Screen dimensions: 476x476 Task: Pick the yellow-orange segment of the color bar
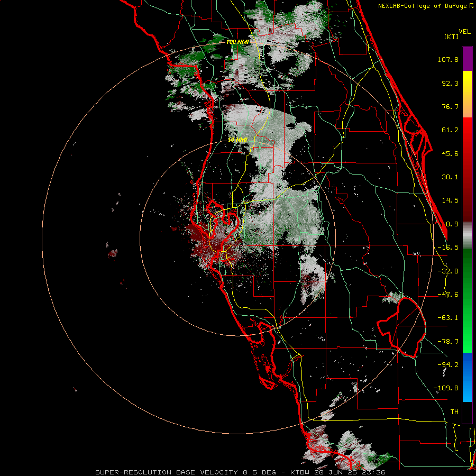(x=467, y=94)
